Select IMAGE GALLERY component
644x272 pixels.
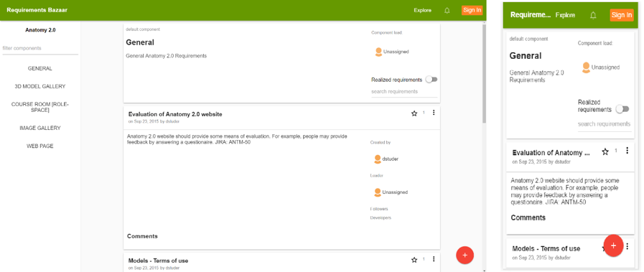[39, 128]
